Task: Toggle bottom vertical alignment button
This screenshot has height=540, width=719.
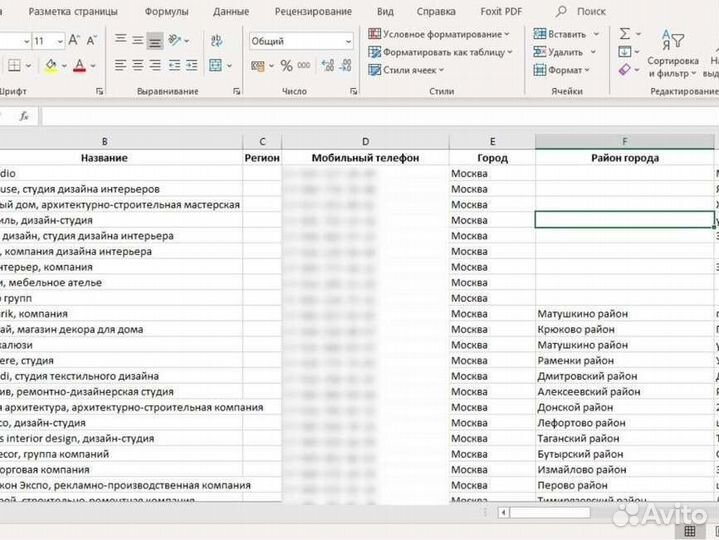Action: [x=155, y=41]
